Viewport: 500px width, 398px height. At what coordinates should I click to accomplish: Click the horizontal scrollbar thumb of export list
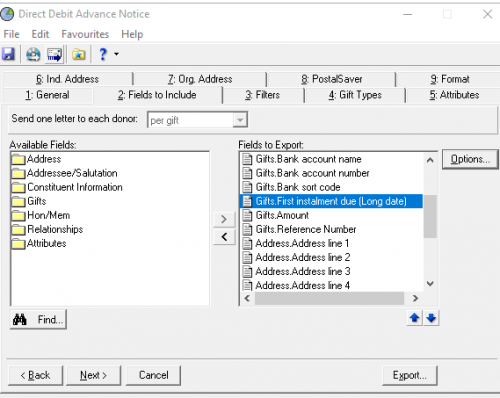329,298
